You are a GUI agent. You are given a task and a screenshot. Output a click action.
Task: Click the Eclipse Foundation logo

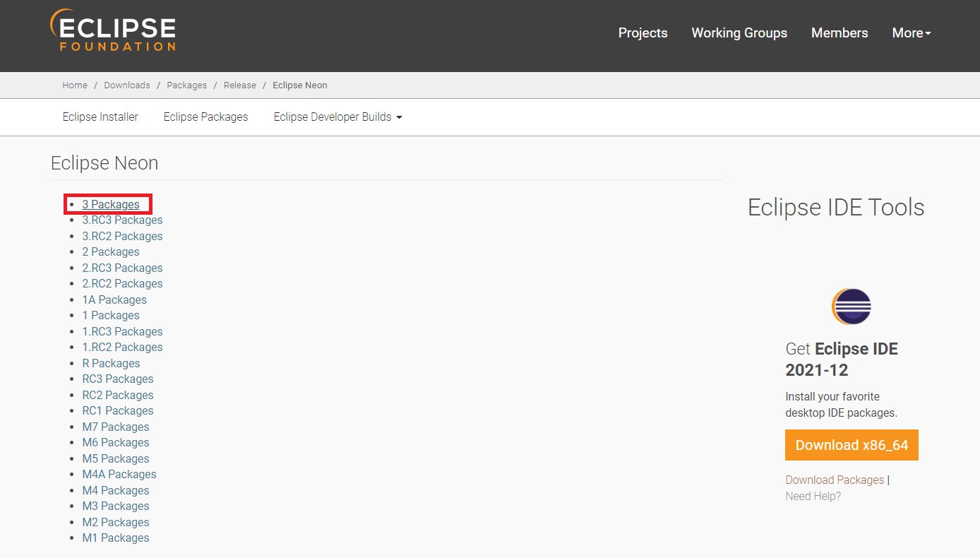pos(113,30)
